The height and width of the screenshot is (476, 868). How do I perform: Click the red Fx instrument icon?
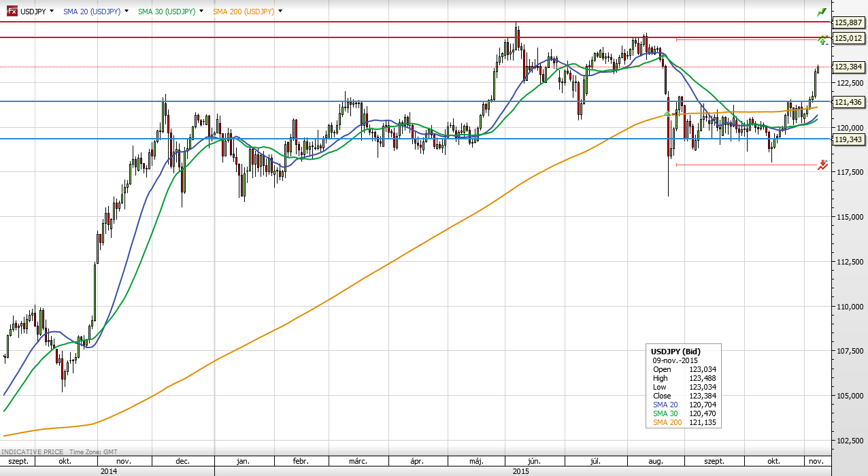12,12
